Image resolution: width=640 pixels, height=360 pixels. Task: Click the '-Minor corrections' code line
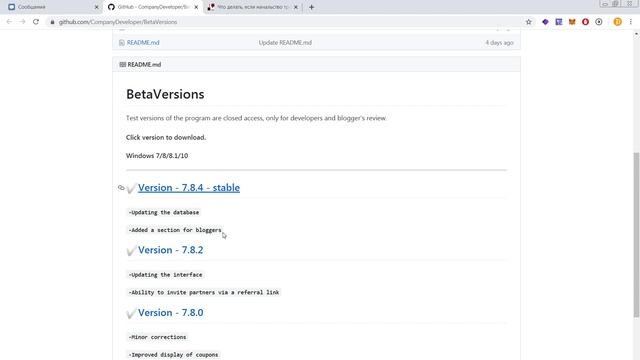pyautogui.click(x=157, y=337)
